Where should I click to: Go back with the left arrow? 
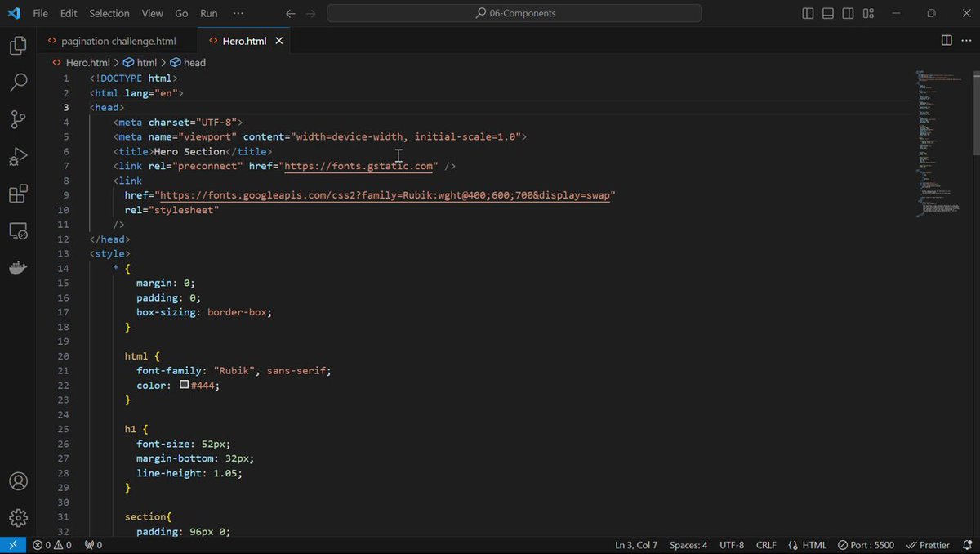click(x=291, y=13)
